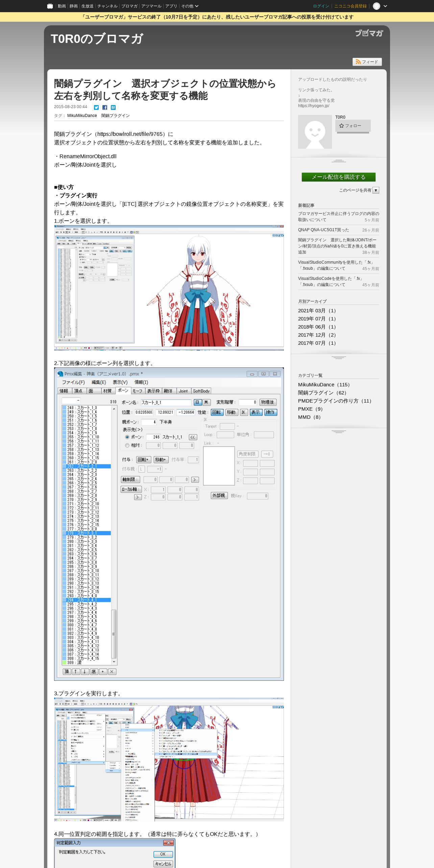Click the niconico TV logo icon
434x868 pixels.
[x=50, y=6]
